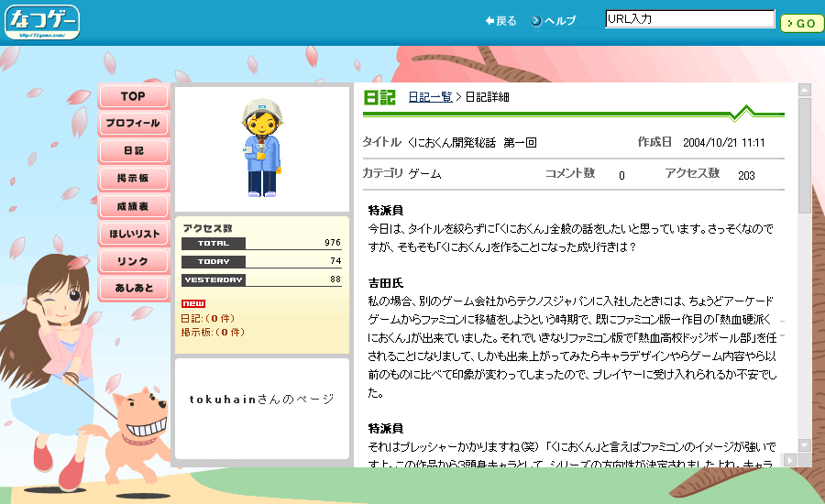Image resolution: width=825 pixels, height=504 pixels.
Task: Open the あしあと footprints page
Action: pos(133,290)
